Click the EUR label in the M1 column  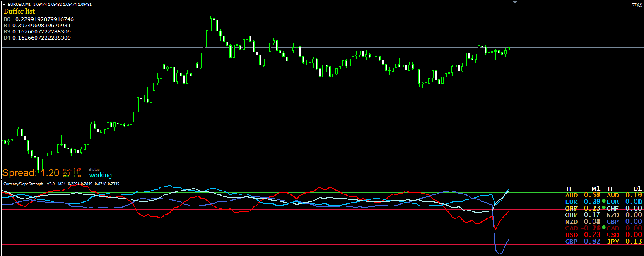coord(571,202)
